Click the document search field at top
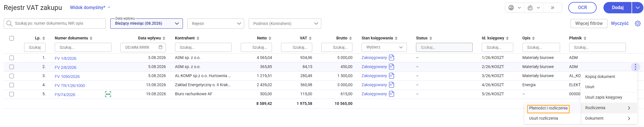The image size is (644, 127). (x=55, y=24)
